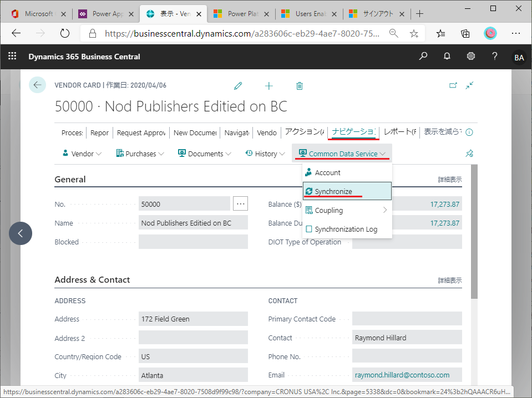Click the info circle icon on action bar
532x398 pixels.
[x=469, y=132]
